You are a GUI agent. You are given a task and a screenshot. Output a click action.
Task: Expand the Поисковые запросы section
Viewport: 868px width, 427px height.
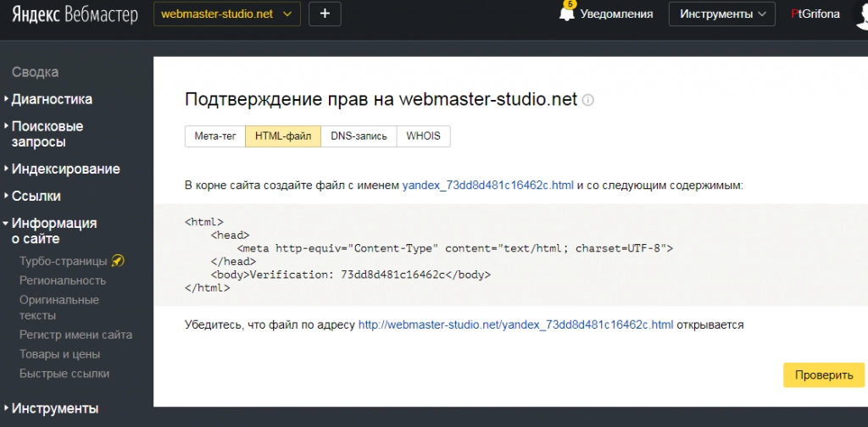click(47, 134)
